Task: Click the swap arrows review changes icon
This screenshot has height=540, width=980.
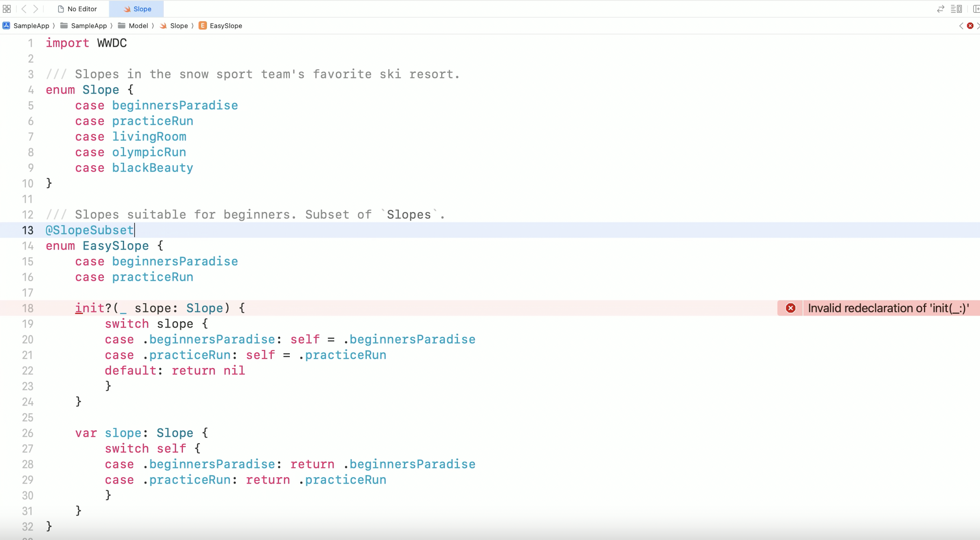Action: point(940,9)
